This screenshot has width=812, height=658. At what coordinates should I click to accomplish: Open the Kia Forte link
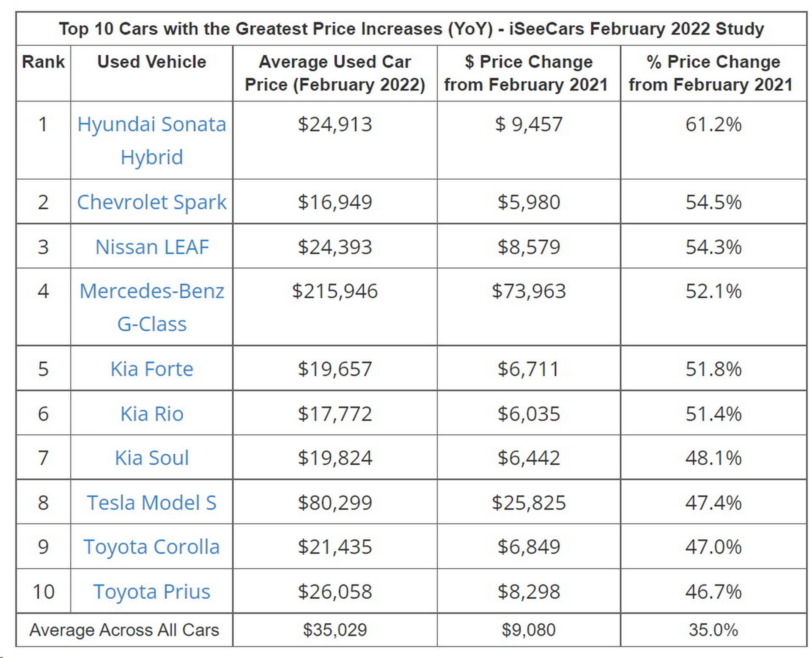(151, 369)
